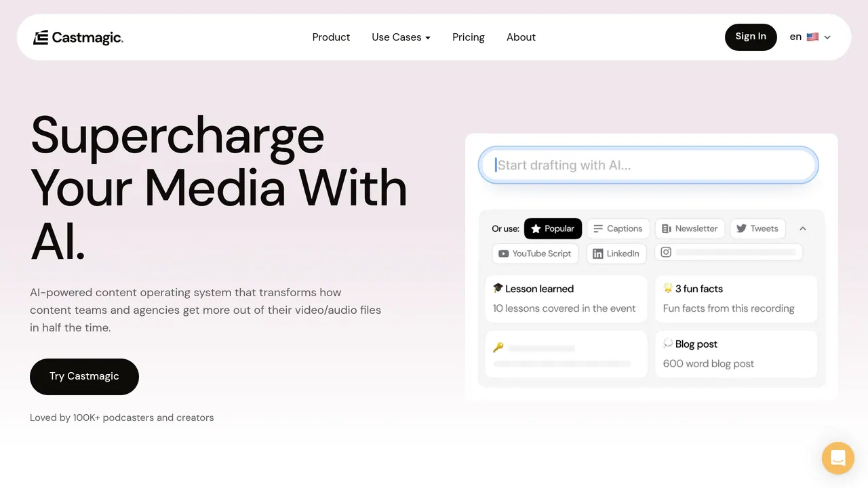Click the YouTube play icon
Screen dimensions: 868x488
pyautogui.click(x=504, y=253)
